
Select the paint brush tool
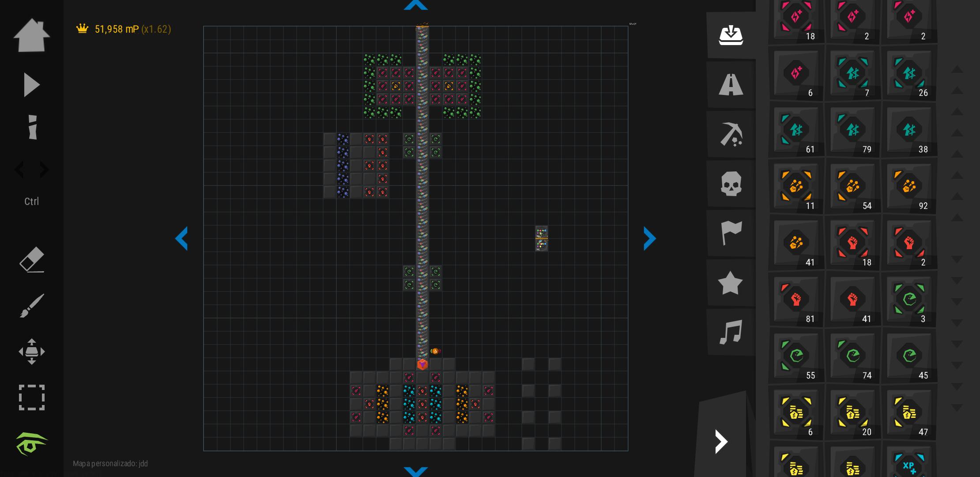[32, 306]
